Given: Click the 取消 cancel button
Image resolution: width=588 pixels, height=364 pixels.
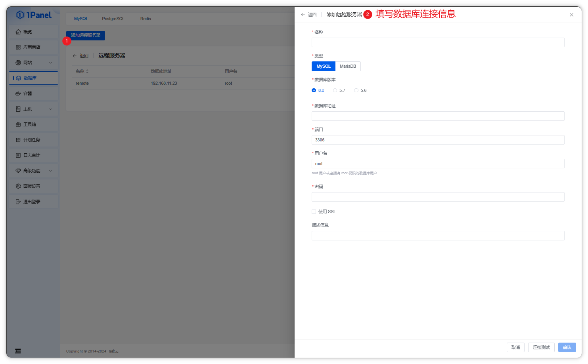Looking at the screenshot, I should tap(515, 347).
